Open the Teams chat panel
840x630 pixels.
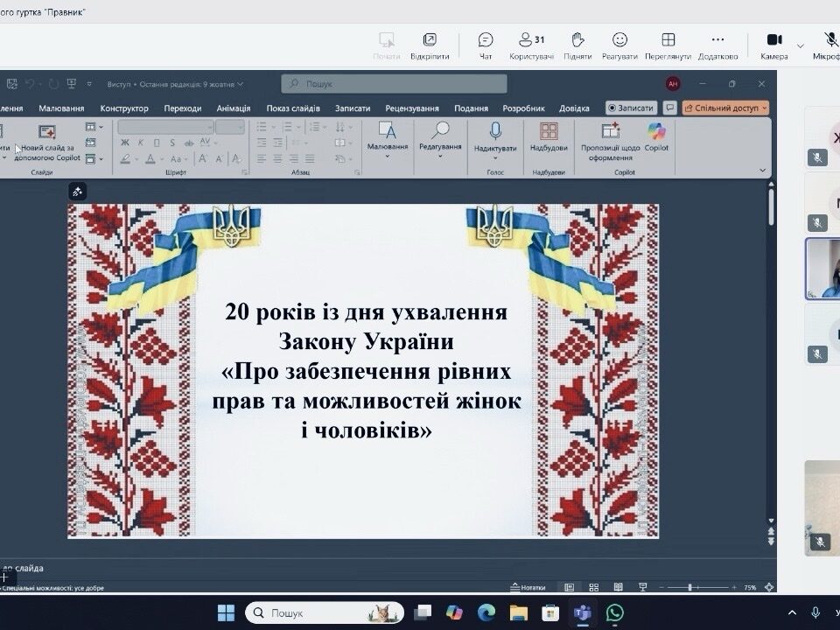click(486, 45)
